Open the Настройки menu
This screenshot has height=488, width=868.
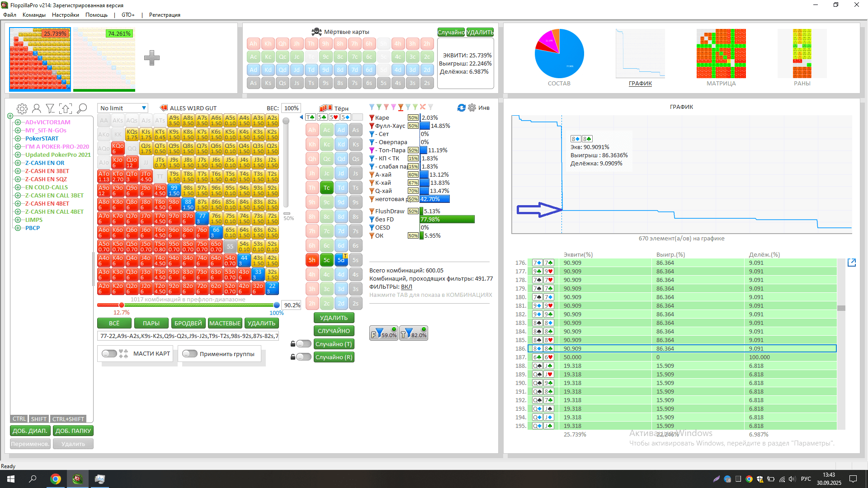pyautogui.click(x=65, y=15)
